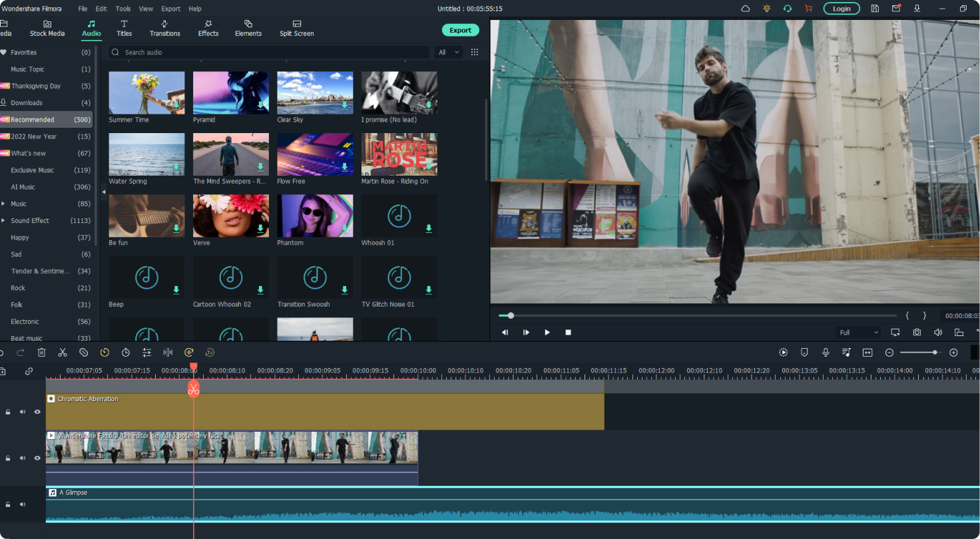This screenshot has height=539, width=980.
Task: Click the record voiceover microphone icon
Action: [826, 353]
